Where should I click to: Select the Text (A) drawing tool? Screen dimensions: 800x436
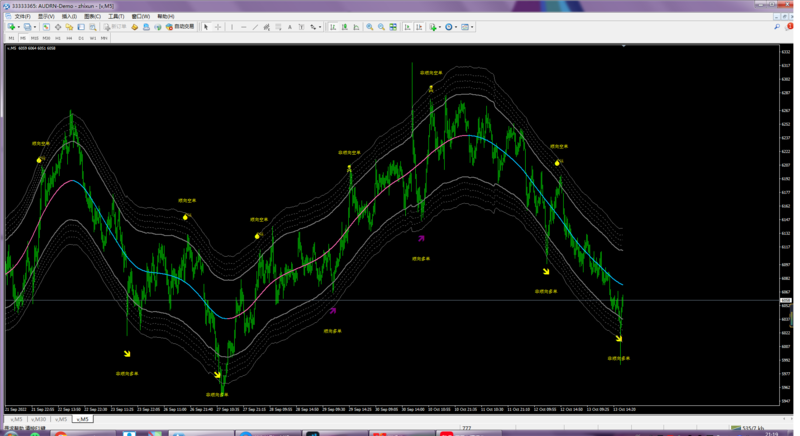[290, 27]
